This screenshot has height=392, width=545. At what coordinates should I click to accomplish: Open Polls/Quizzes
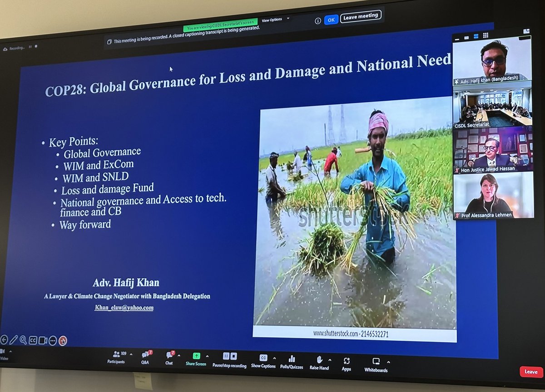tap(292, 362)
